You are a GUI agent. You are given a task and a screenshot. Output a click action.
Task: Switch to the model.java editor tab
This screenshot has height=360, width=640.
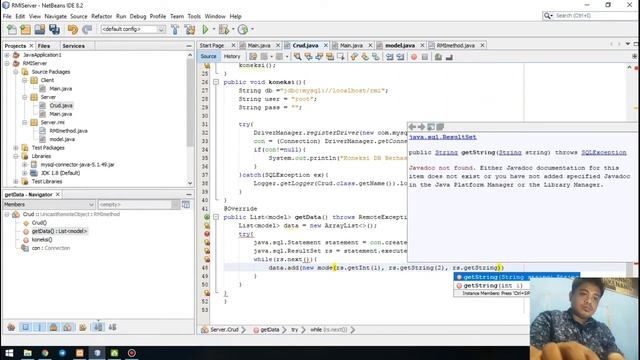tap(400, 45)
